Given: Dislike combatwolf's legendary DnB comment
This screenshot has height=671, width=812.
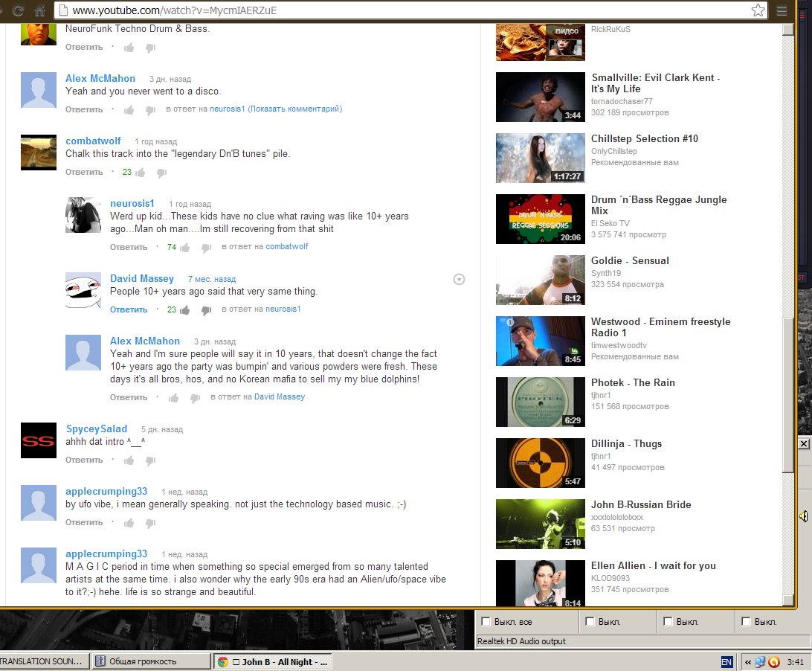Looking at the screenshot, I should (x=162, y=173).
